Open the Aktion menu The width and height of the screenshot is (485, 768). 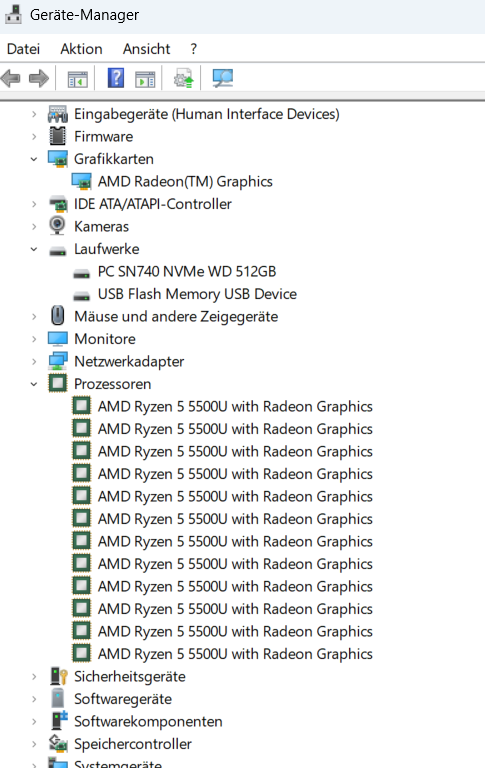(81, 49)
